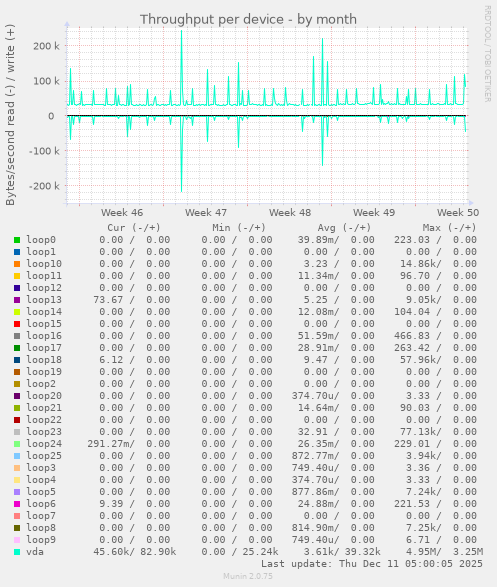Select the loop4 legend label
Viewport: 497px width, 587px height.
[41, 480]
